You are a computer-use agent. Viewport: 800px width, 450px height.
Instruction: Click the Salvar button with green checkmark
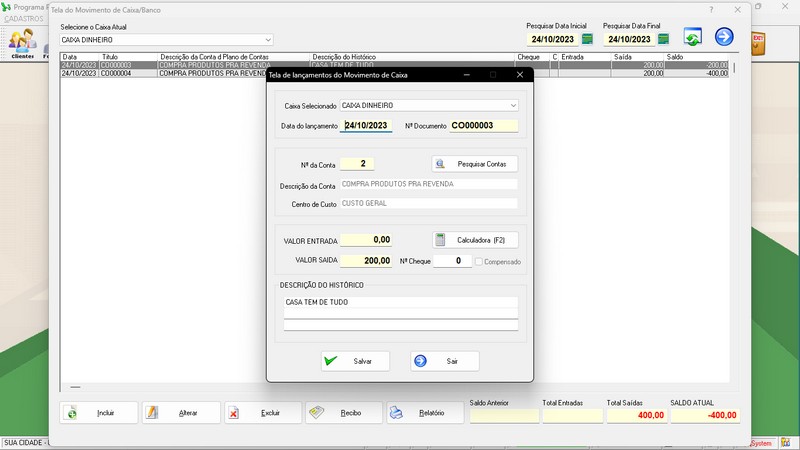tap(355, 361)
